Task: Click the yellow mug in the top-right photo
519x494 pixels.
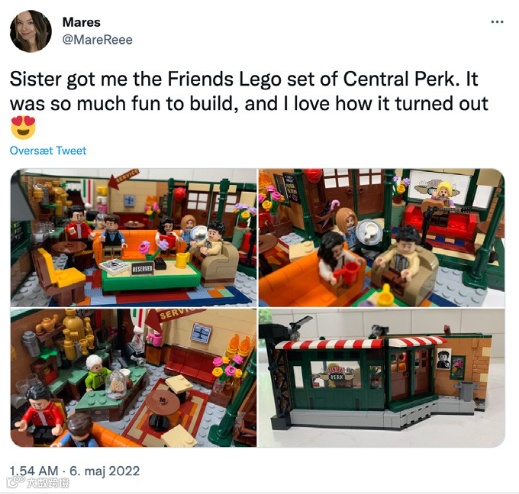Action: [387, 295]
